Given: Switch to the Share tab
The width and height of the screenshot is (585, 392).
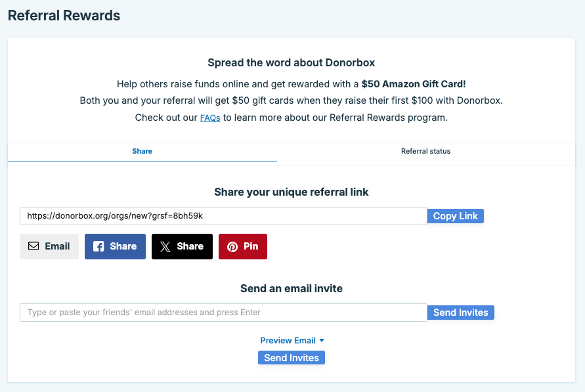Looking at the screenshot, I should pyautogui.click(x=142, y=152).
